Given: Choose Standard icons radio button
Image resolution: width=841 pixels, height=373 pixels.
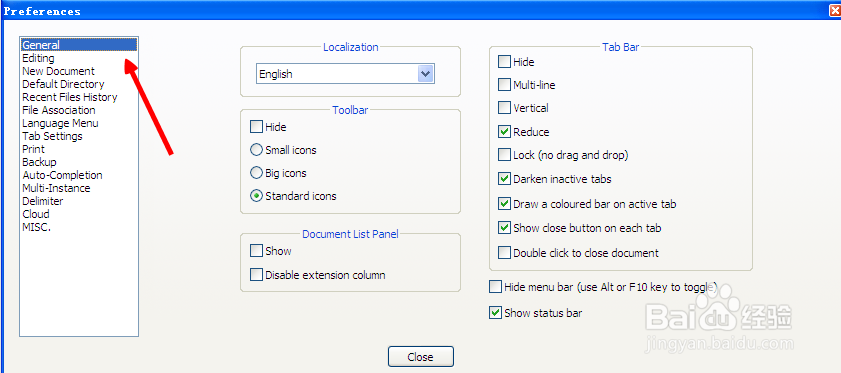Looking at the screenshot, I should (x=256, y=196).
